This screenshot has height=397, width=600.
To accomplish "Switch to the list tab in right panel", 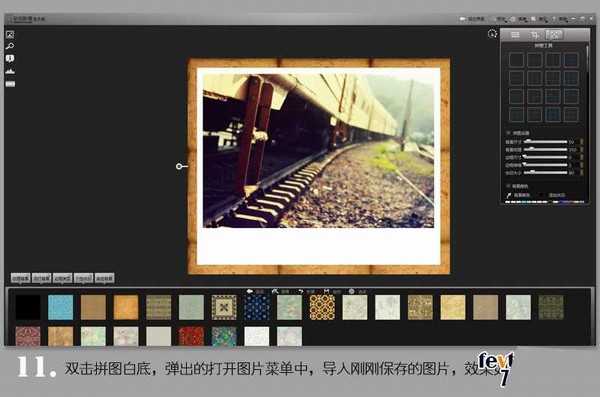I will [x=515, y=35].
